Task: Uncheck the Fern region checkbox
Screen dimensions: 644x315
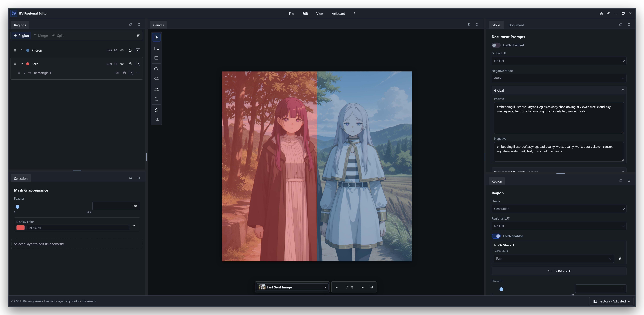Action: (138, 64)
